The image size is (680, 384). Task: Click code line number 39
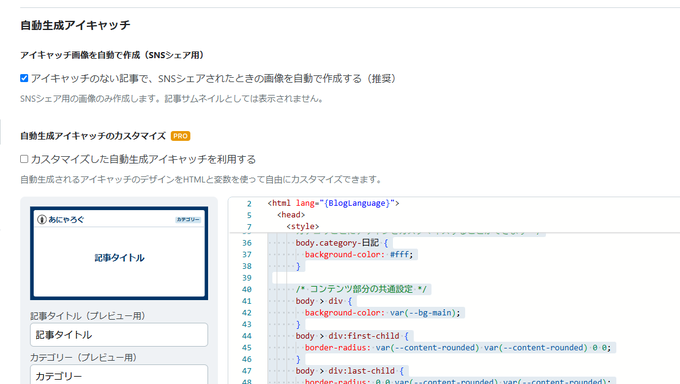click(247, 278)
